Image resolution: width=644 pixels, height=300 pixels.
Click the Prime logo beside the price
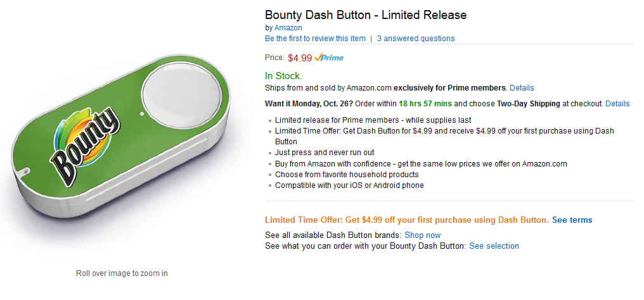click(330, 58)
